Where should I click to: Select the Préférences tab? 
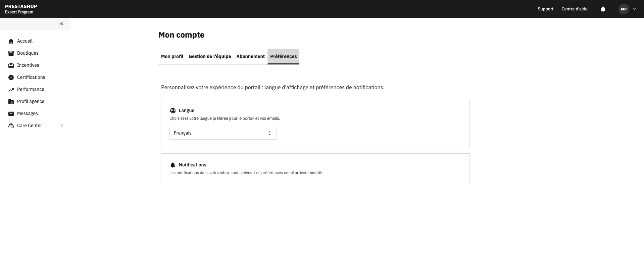[x=283, y=56]
